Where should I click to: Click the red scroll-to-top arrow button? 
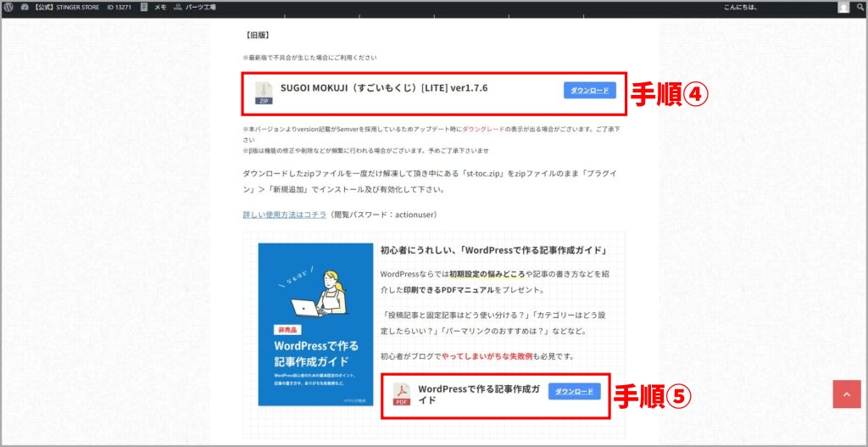(846, 394)
